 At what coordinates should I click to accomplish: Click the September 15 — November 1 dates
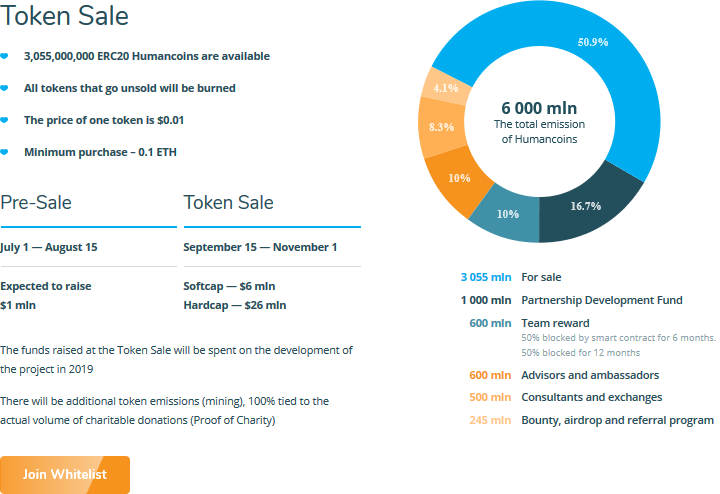coord(260,247)
